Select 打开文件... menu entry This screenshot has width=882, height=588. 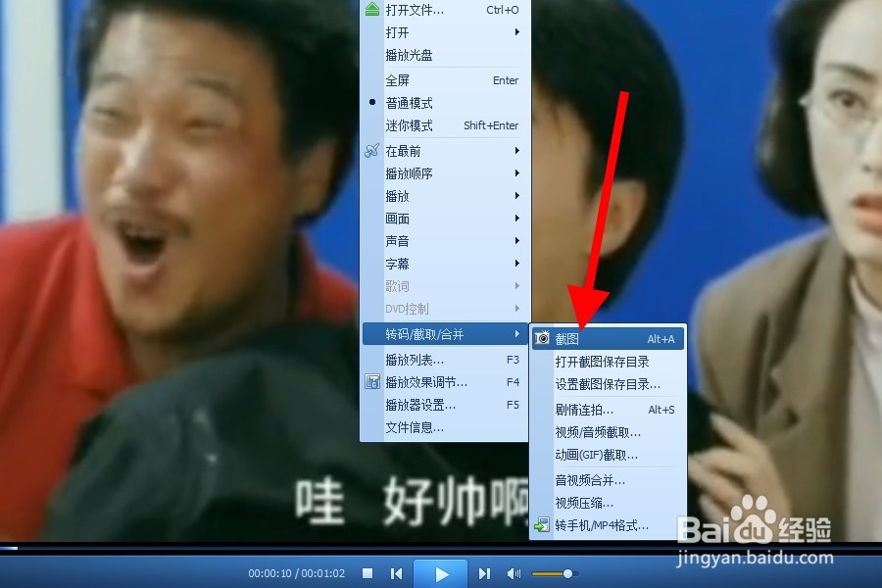tap(444, 10)
